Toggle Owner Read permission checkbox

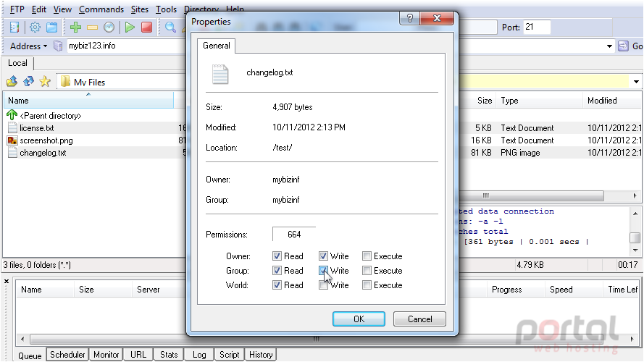[277, 256]
